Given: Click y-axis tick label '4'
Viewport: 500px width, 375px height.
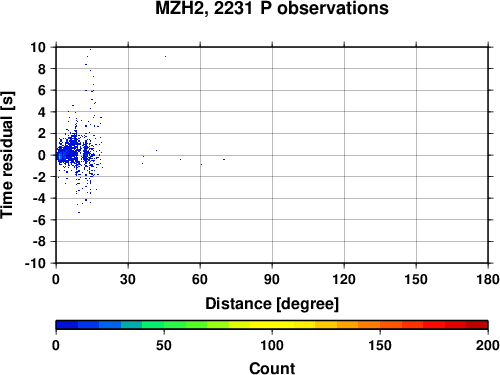Looking at the screenshot, I should point(42,112).
